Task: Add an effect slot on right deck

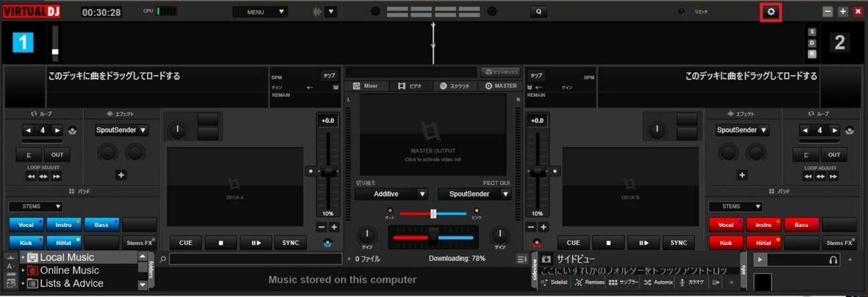Action: (x=742, y=175)
